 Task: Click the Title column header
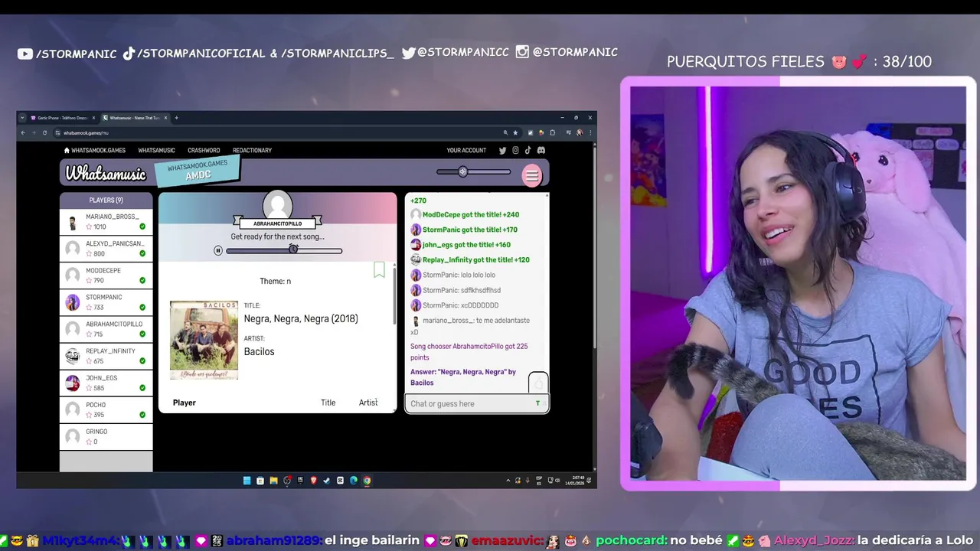point(328,403)
